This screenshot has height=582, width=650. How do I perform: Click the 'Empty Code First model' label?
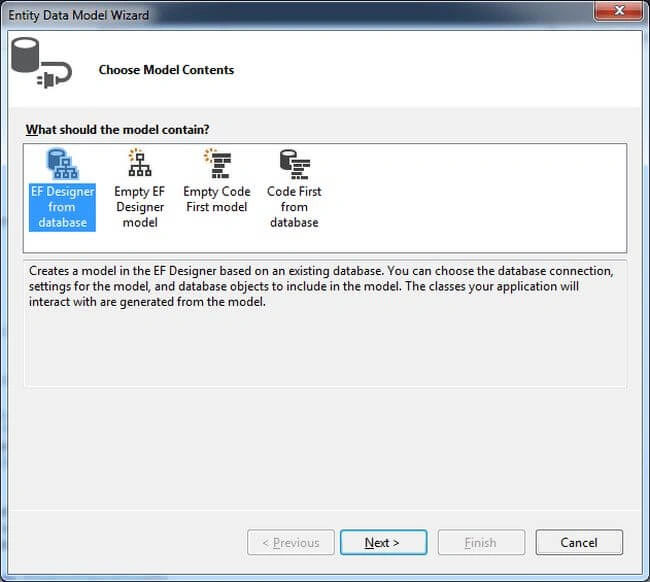click(217, 199)
